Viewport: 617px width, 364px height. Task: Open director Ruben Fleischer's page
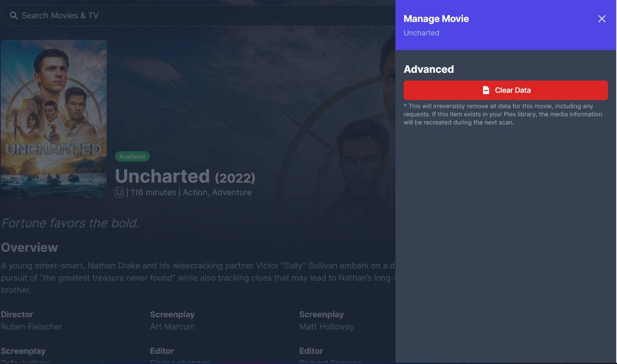click(32, 327)
